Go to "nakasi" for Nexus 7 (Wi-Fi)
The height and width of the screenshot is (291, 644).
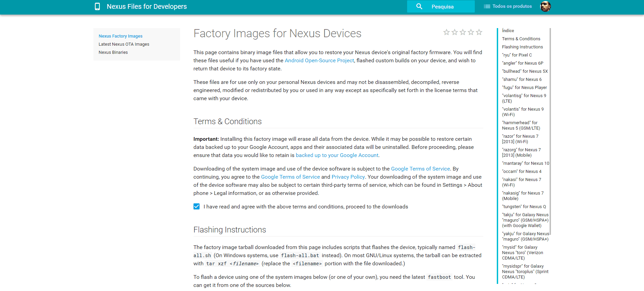[x=521, y=182]
